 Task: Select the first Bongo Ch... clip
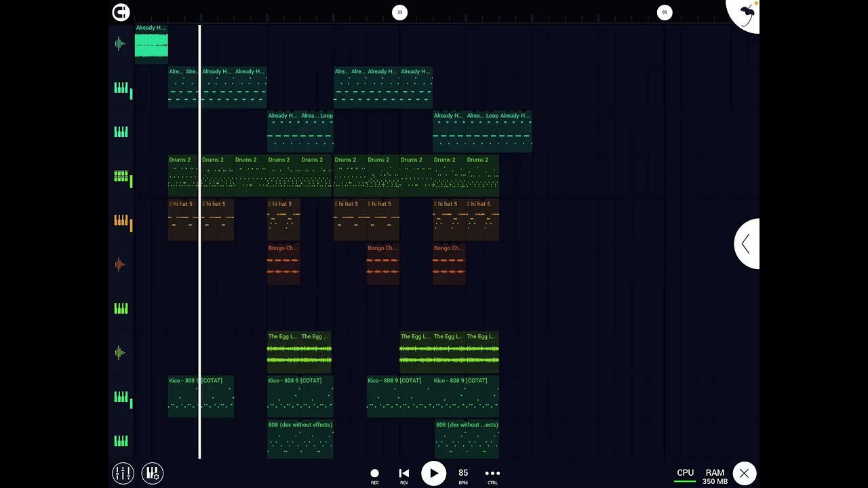[283, 264]
